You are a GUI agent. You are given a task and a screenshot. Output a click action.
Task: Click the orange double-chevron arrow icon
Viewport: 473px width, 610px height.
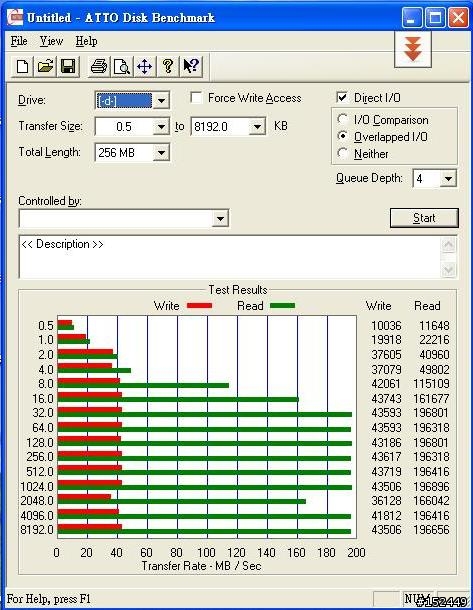pyautogui.click(x=413, y=49)
